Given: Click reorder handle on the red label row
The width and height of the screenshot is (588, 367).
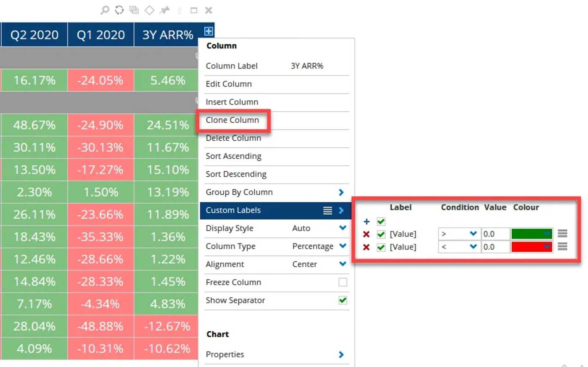Looking at the screenshot, I should point(562,246).
